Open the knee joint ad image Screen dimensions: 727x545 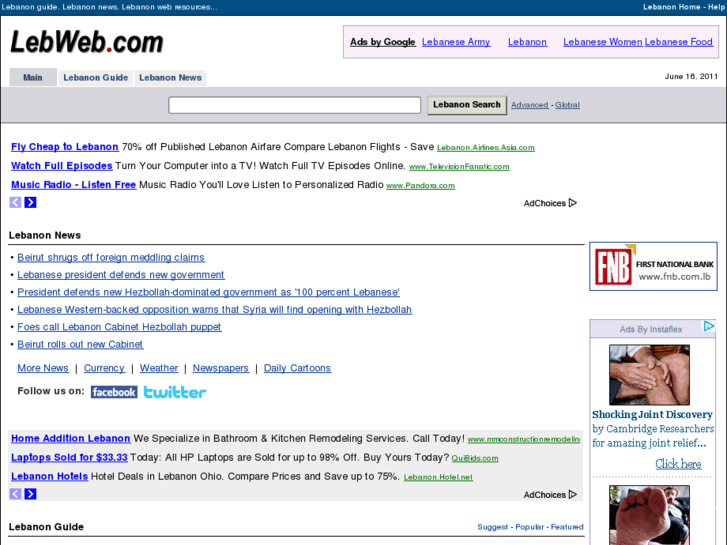(649, 375)
